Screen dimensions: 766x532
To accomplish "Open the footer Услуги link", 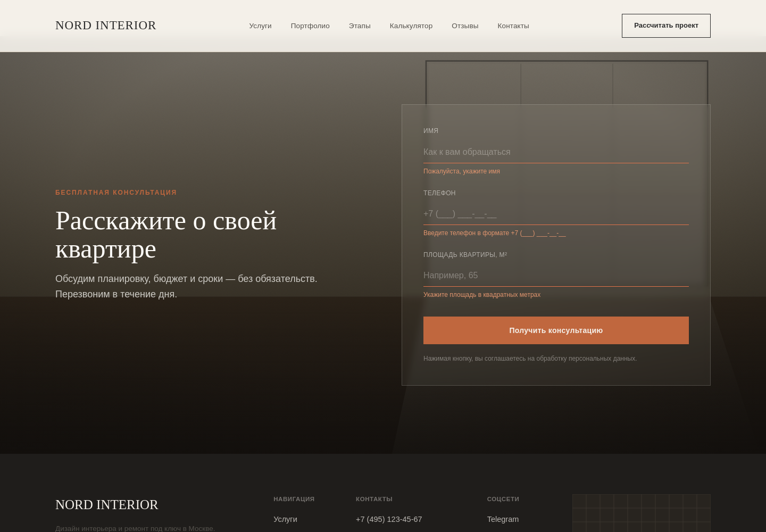I will pyautogui.click(x=285, y=519).
